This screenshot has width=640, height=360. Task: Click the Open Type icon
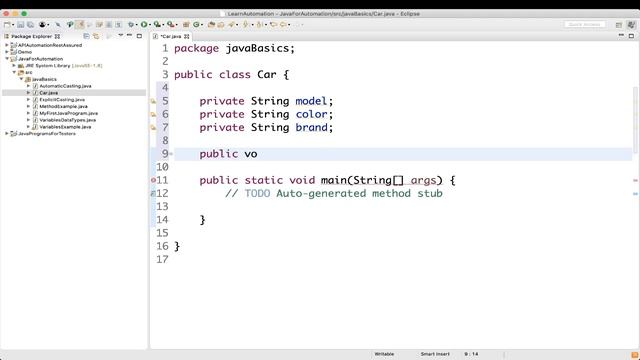pyautogui.click(x=211, y=25)
